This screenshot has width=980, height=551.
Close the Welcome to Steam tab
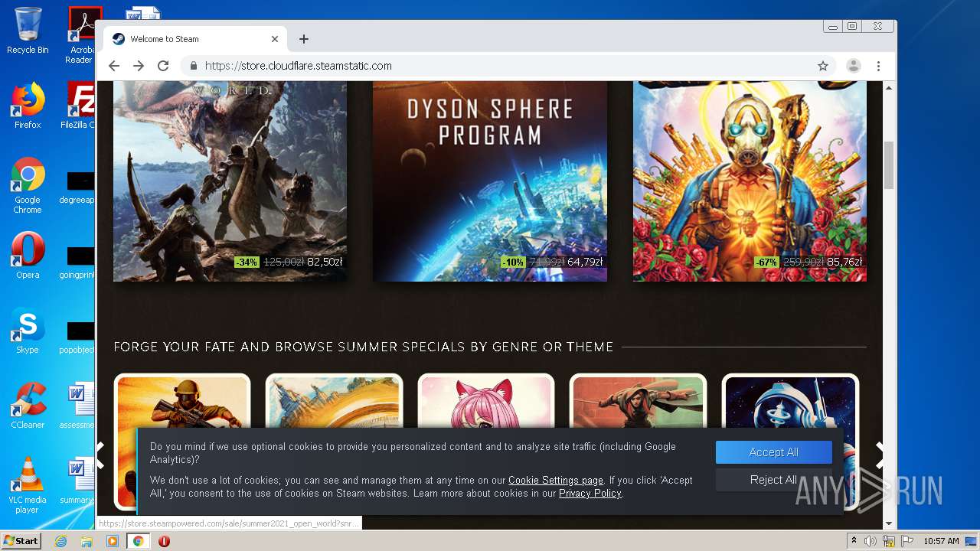point(275,39)
